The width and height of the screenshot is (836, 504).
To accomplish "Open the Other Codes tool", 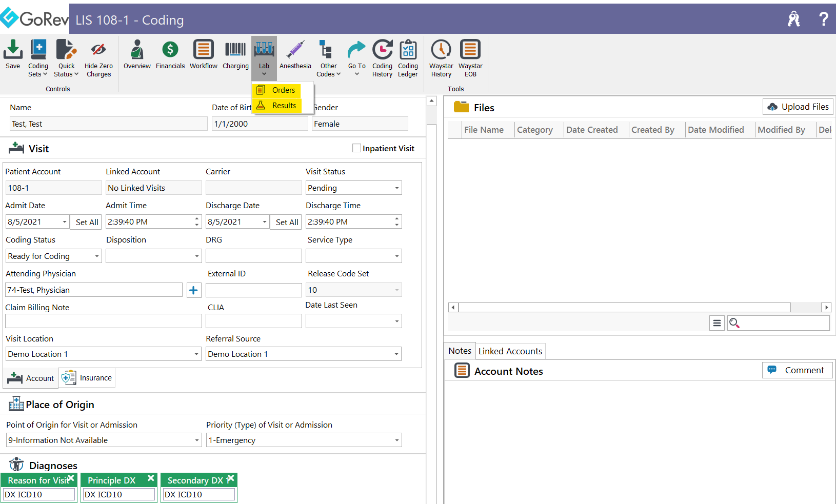I will (x=328, y=58).
